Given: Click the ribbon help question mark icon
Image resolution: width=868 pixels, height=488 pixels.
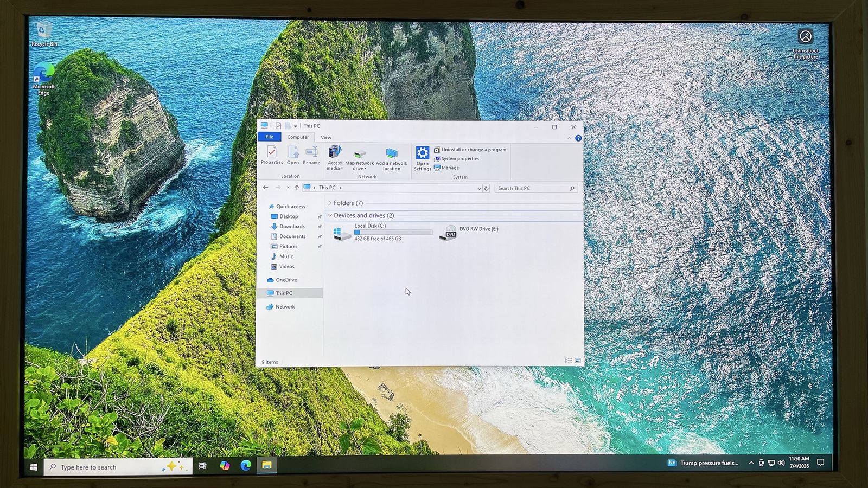Looking at the screenshot, I should click(578, 138).
